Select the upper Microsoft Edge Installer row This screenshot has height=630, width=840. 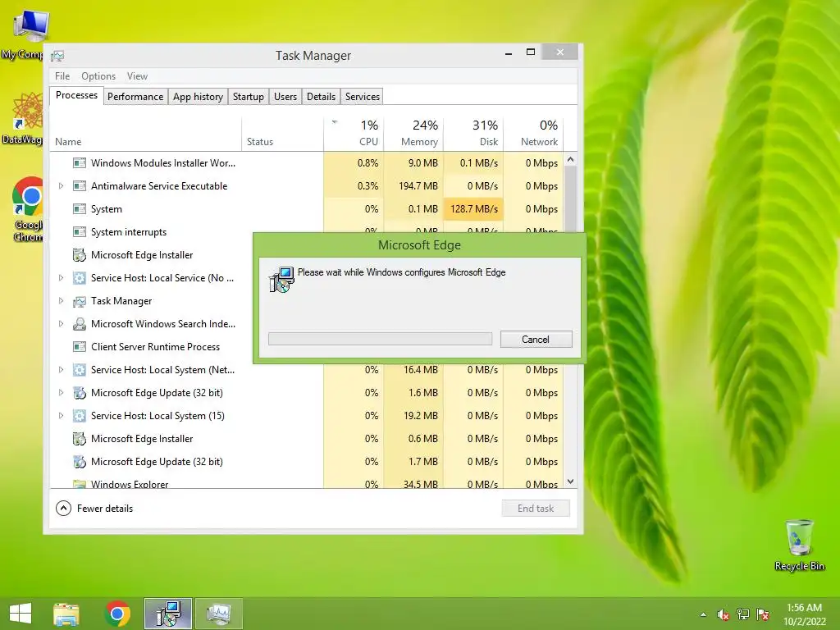point(152,255)
